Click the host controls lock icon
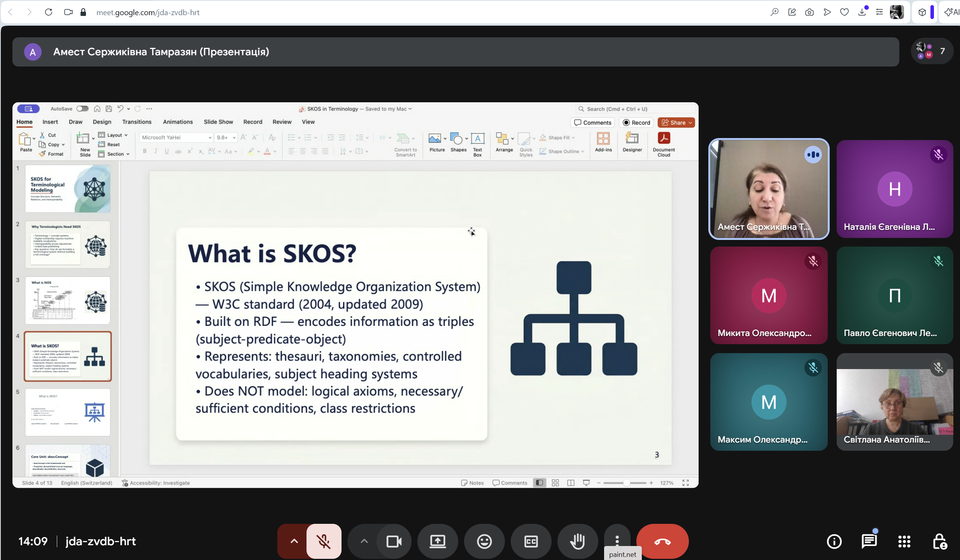 pyautogui.click(x=940, y=541)
